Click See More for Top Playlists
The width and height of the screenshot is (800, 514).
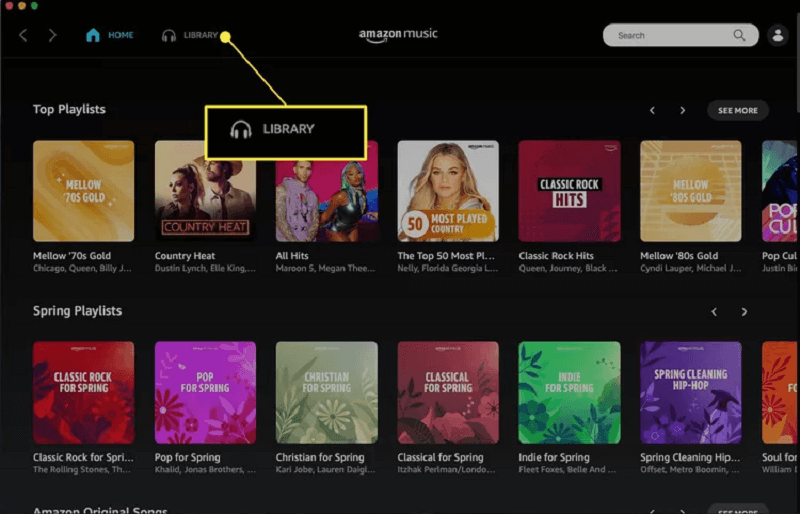coord(737,110)
